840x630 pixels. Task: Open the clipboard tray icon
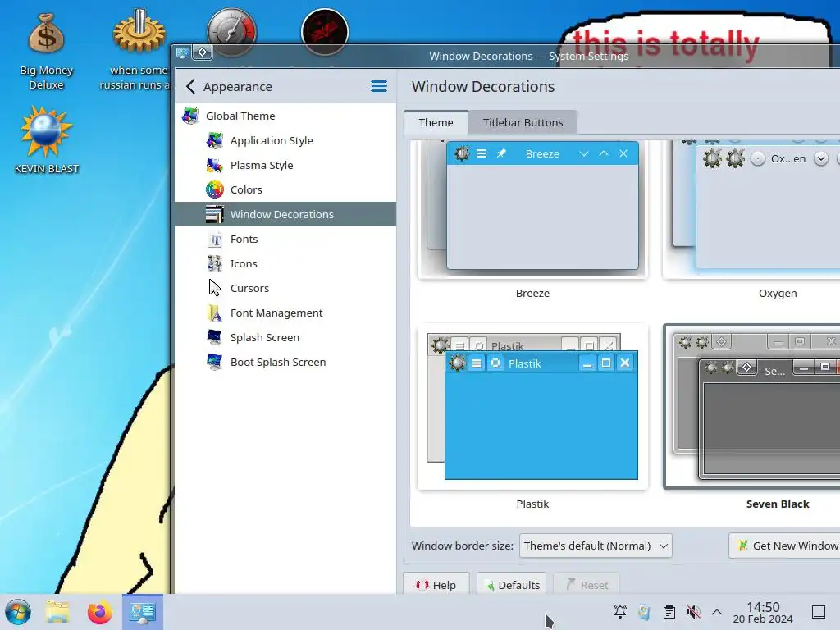(x=669, y=612)
